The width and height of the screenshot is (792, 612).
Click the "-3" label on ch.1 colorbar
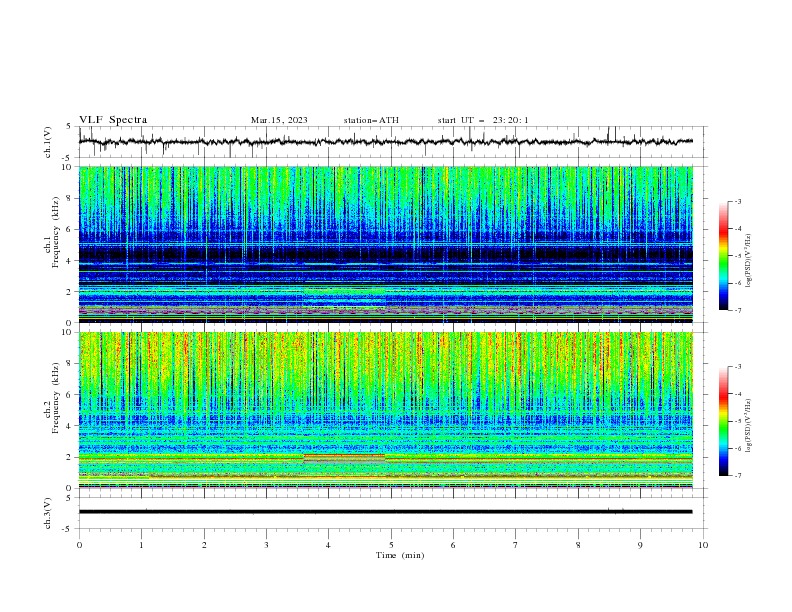(x=737, y=201)
